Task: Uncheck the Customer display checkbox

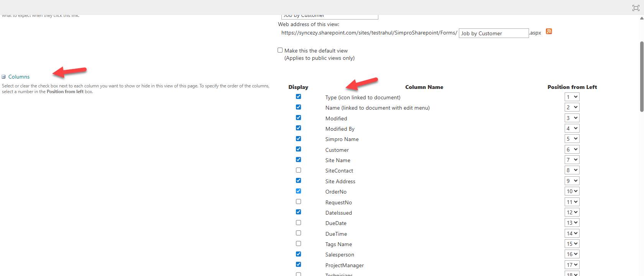Action: click(298, 149)
